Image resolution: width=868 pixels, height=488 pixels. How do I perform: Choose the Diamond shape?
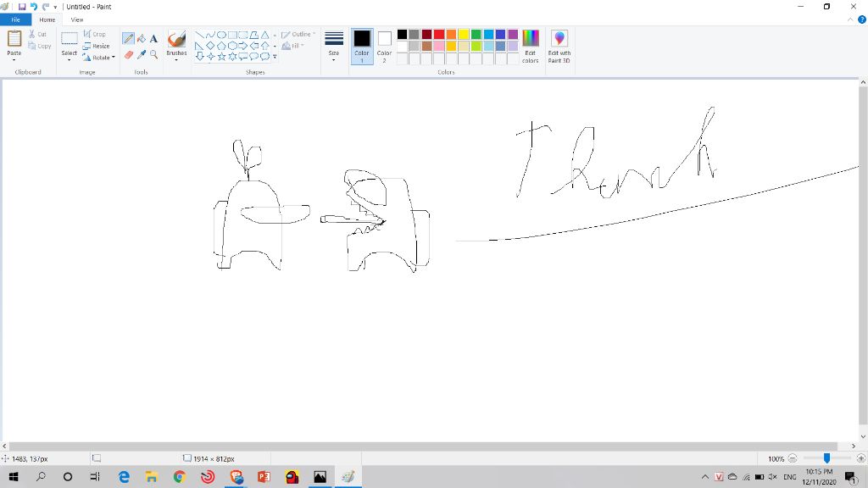click(210, 46)
